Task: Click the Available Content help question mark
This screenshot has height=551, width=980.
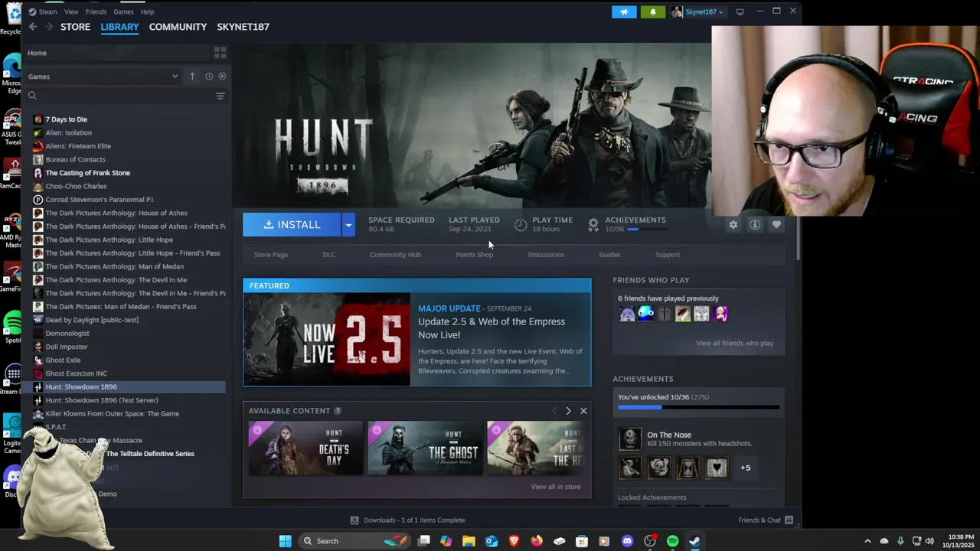Action: click(338, 411)
